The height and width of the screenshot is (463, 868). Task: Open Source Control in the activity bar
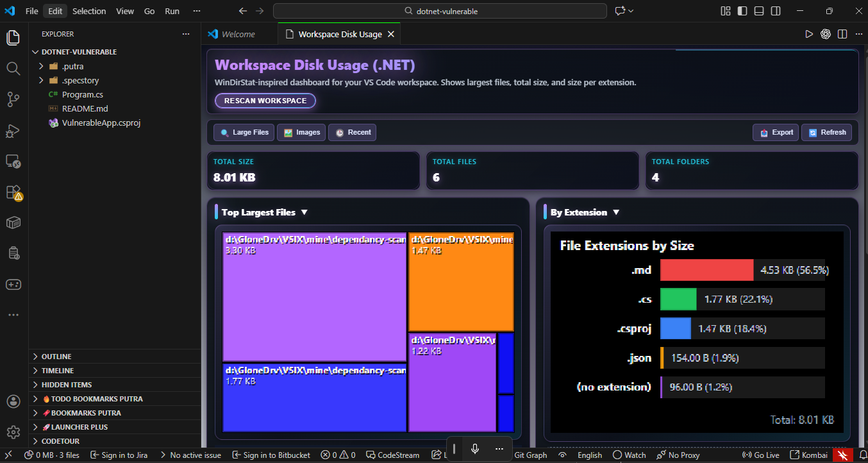pyautogui.click(x=13, y=99)
